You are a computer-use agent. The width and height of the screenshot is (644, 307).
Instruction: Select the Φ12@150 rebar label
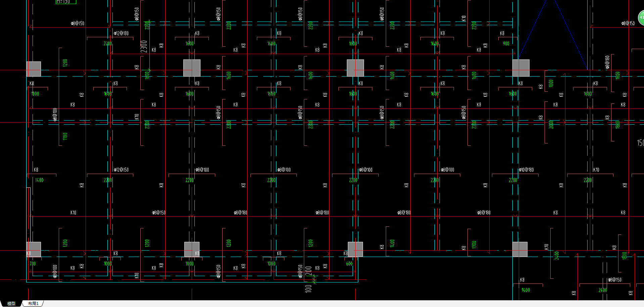tap(121, 170)
